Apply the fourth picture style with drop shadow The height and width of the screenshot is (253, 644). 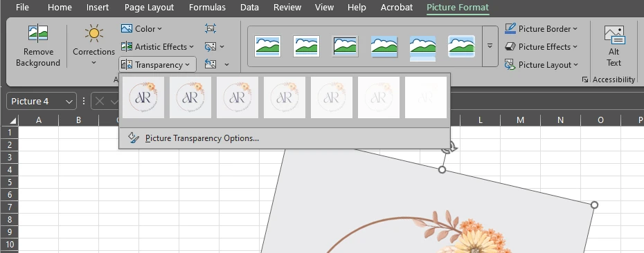(384, 46)
